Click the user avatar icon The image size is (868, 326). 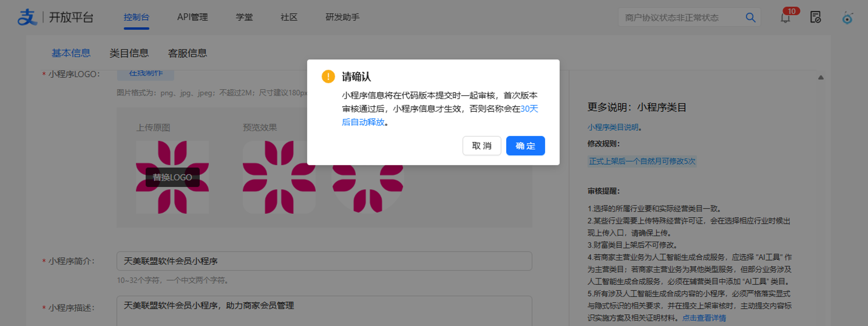pos(847,18)
